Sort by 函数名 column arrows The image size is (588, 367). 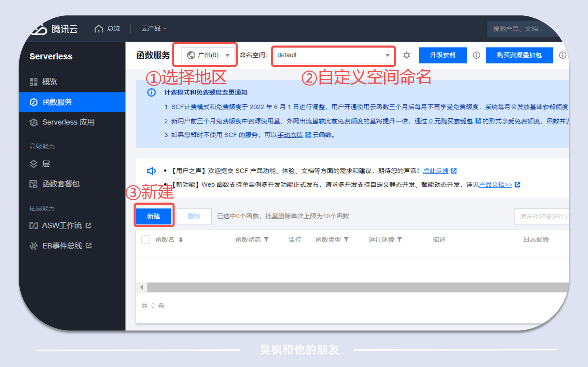click(181, 240)
